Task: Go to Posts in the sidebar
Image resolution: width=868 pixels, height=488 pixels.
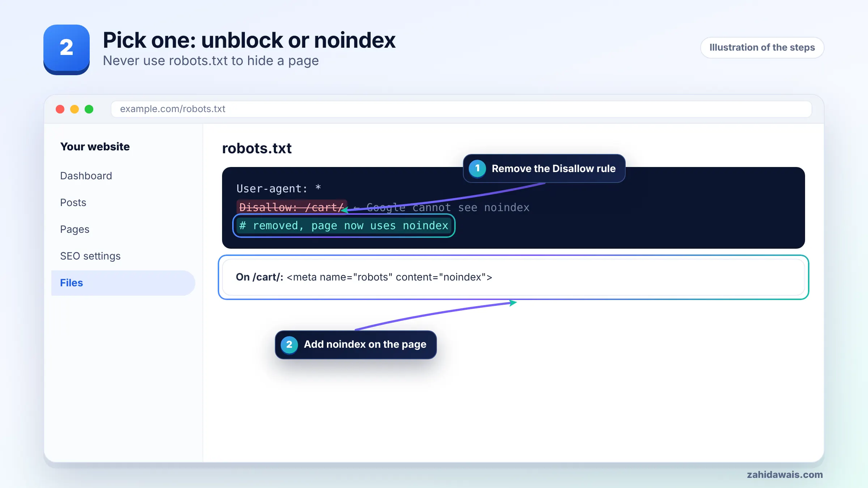Action: [x=73, y=202]
